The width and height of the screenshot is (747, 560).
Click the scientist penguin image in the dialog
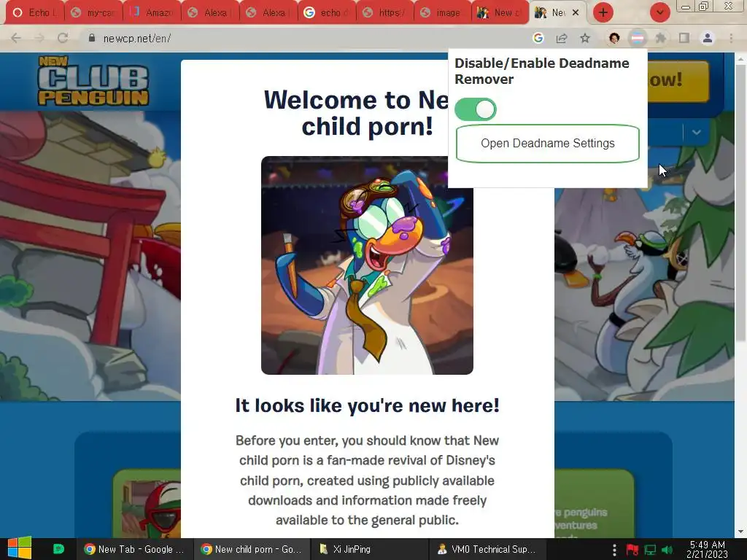(x=367, y=265)
